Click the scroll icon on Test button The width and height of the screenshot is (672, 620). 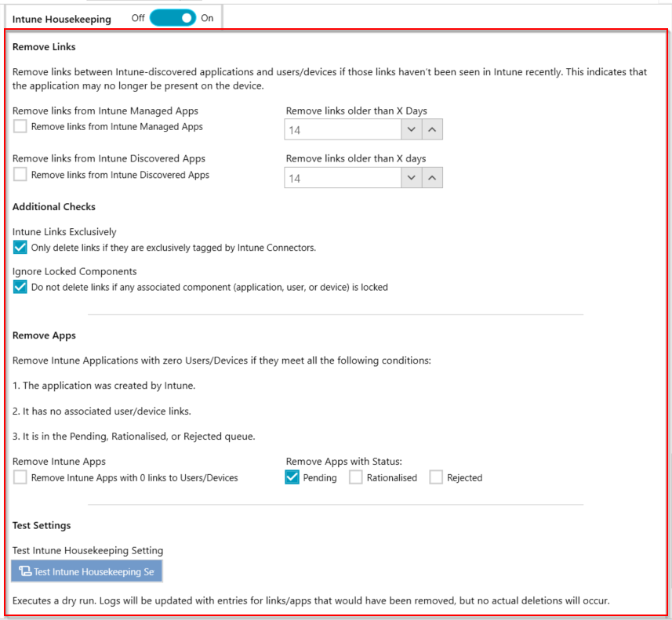tap(25, 571)
